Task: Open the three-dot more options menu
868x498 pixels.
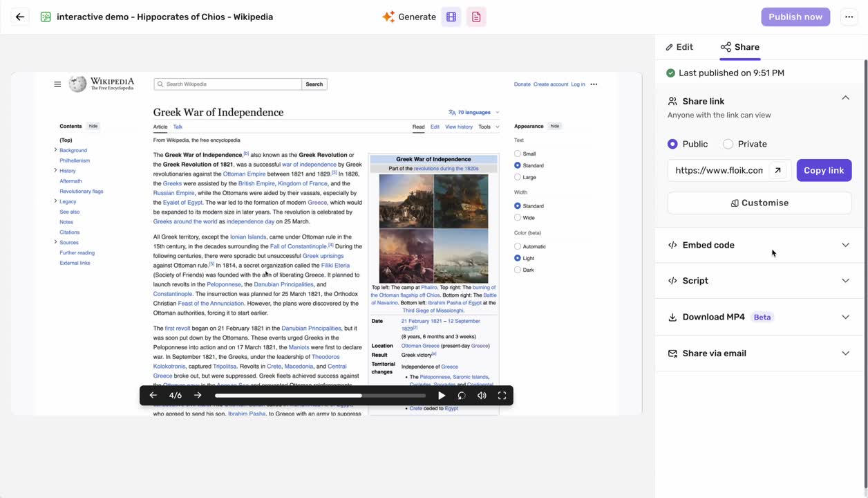Action: pos(849,17)
